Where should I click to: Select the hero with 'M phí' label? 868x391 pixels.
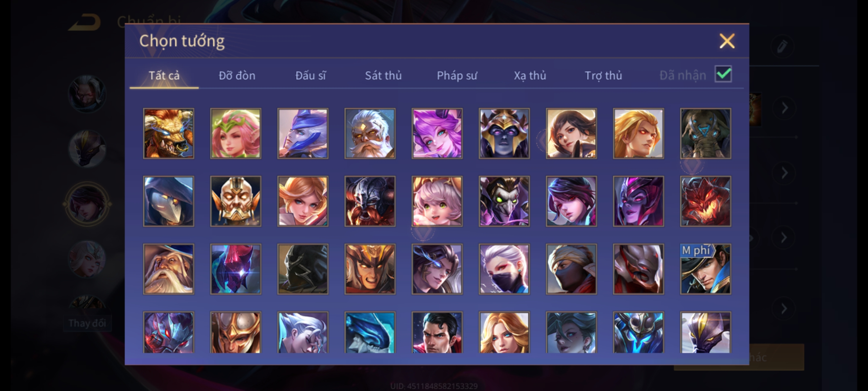pyautogui.click(x=705, y=269)
